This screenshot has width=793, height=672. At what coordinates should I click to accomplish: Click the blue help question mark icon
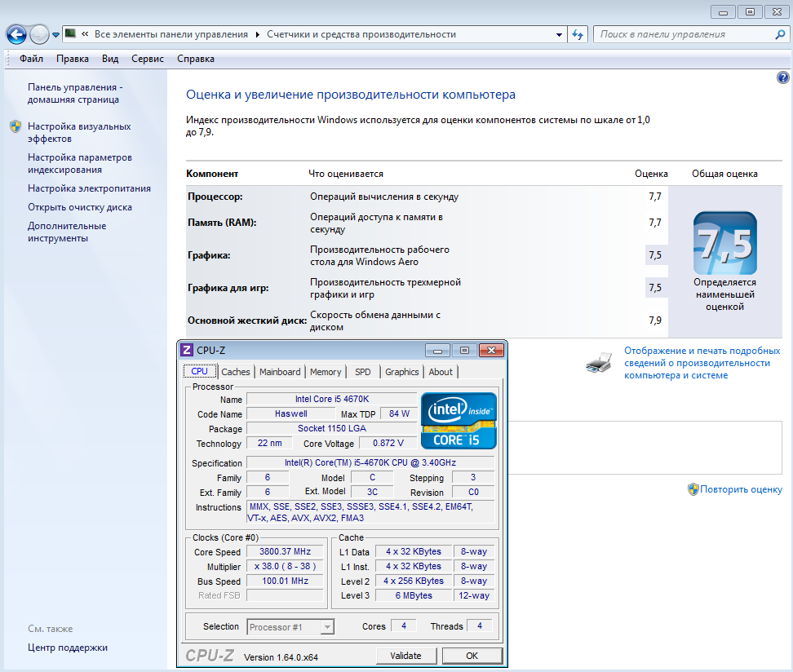782,77
